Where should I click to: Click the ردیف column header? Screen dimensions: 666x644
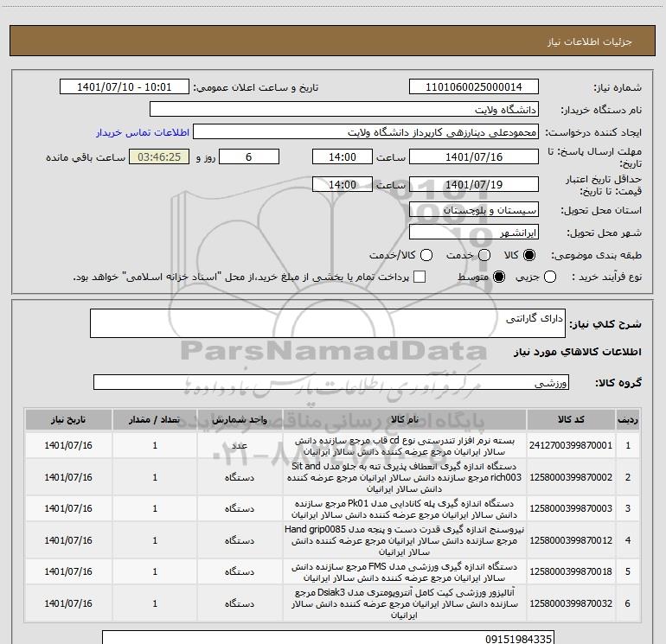(628, 419)
